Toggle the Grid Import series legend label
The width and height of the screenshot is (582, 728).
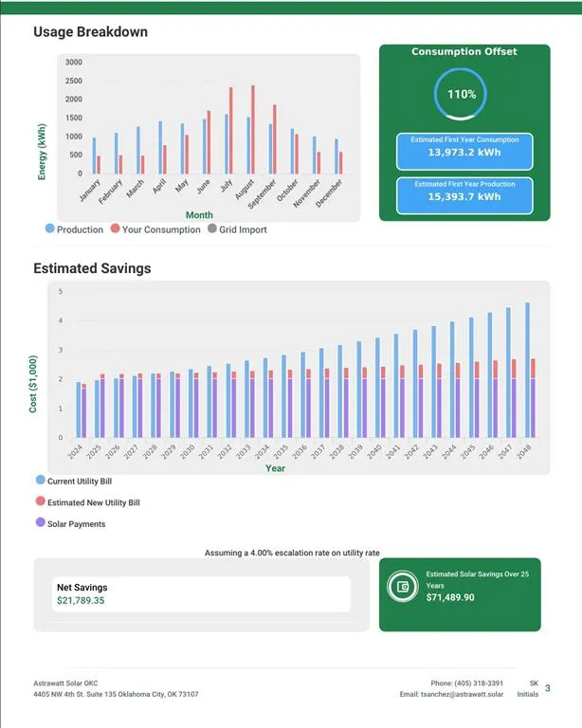243,229
